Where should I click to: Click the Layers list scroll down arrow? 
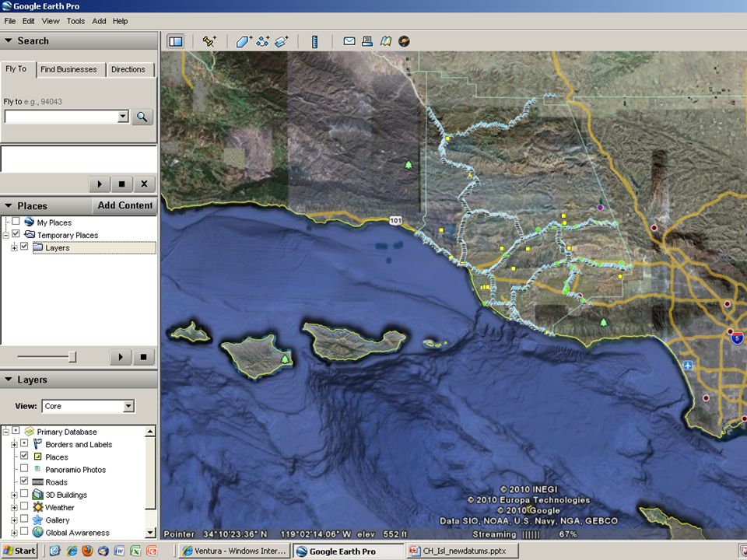coord(150,532)
